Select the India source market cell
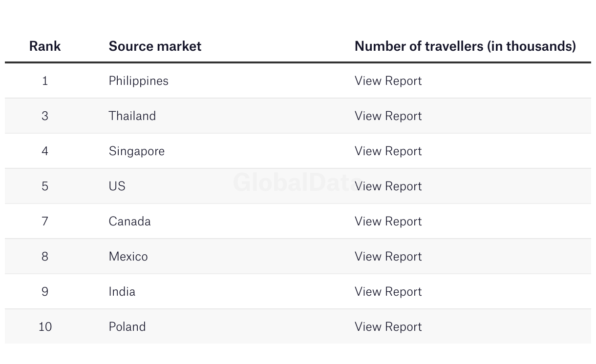596x364 pixels. click(x=122, y=292)
